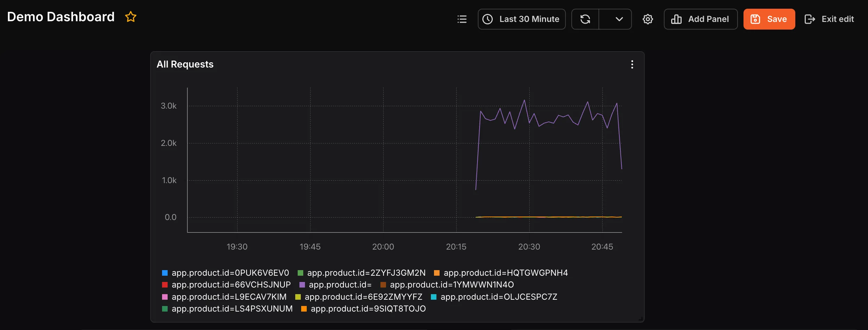Open the dashboard settings gear icon
Viewport: 868px width, 330px height.
[648, 19]
